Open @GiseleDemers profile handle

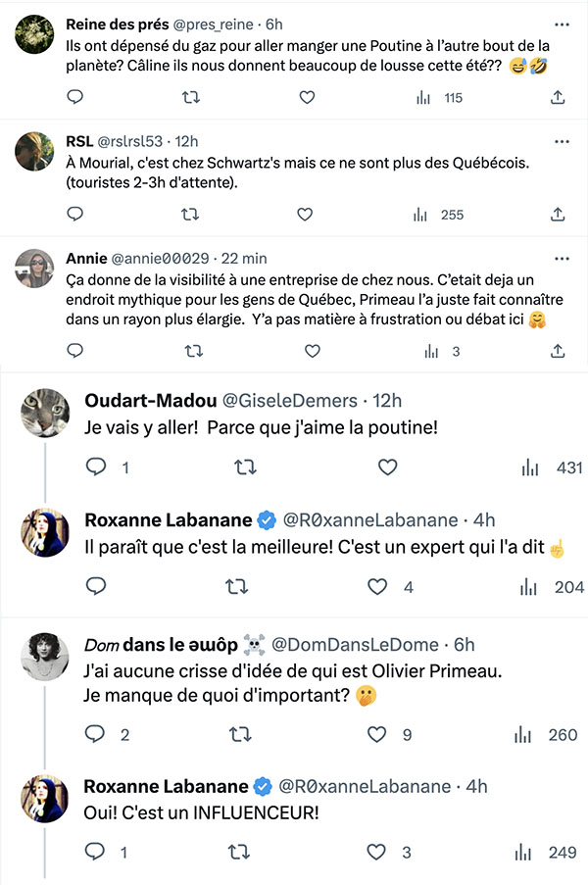click(x=290, y=400)
